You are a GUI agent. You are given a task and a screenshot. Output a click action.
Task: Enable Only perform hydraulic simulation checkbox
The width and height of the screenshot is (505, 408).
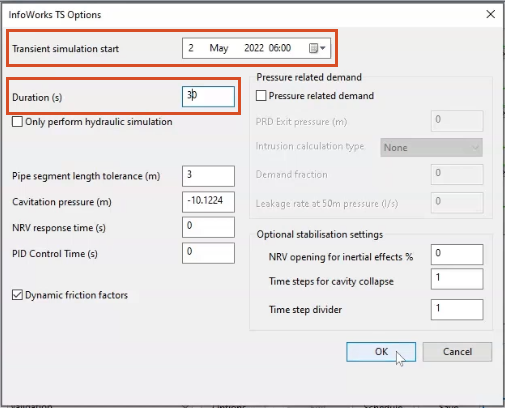17,122
